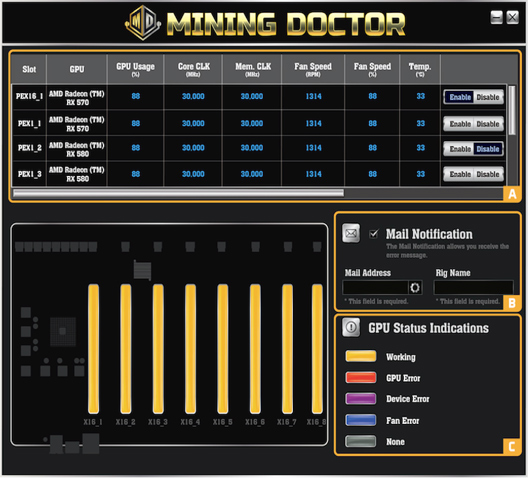Screen dimensions: 528x478
Task: Click the blue Fan Error status swatch
Action: pyautogui.click(x=361, y=420)
